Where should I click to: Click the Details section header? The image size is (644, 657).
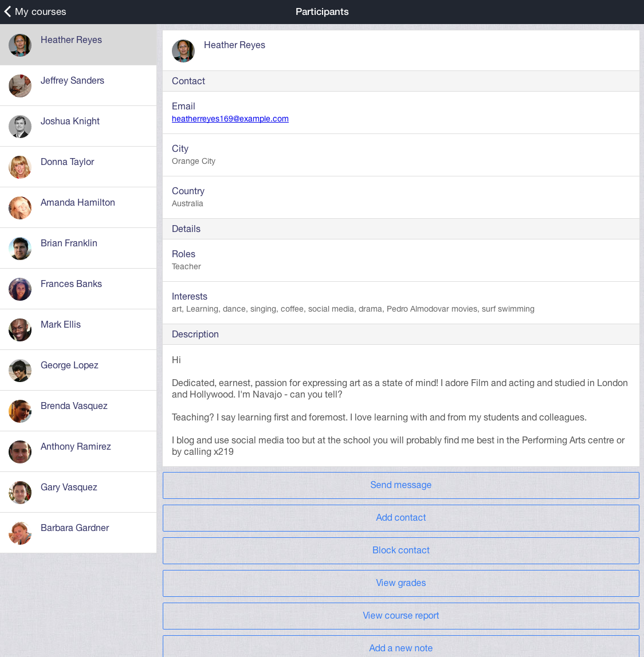[401, 229]
